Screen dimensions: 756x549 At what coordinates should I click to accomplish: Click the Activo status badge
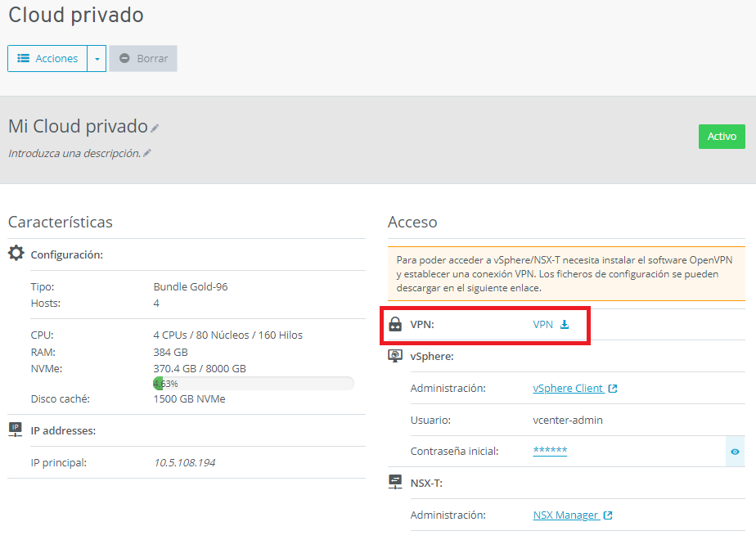point(722,137)
